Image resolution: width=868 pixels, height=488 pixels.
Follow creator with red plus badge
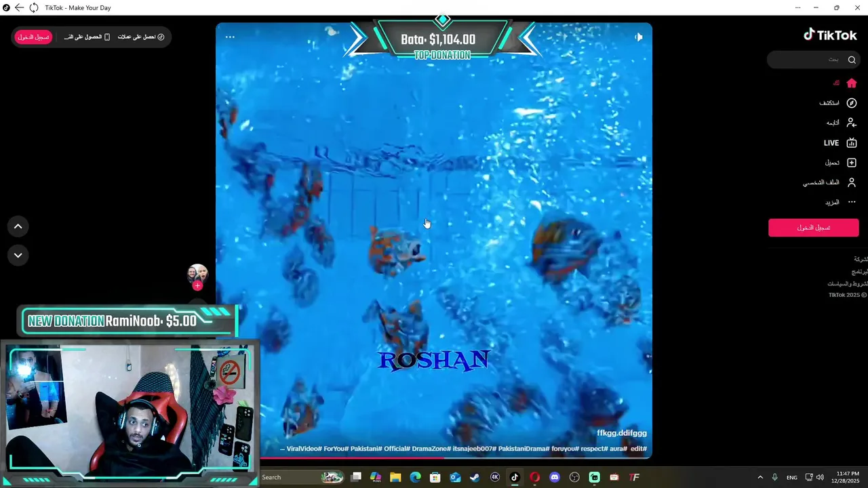[197, 285]
